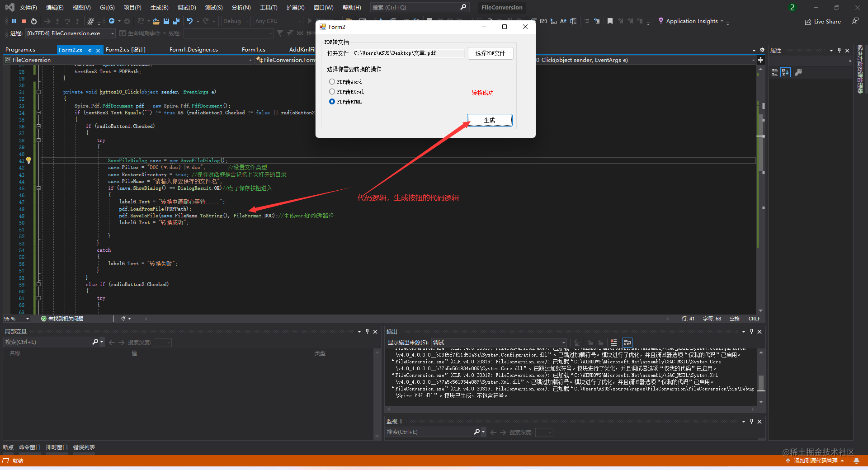Click the 选择PDF文件 button in Form2

[490, 53]
